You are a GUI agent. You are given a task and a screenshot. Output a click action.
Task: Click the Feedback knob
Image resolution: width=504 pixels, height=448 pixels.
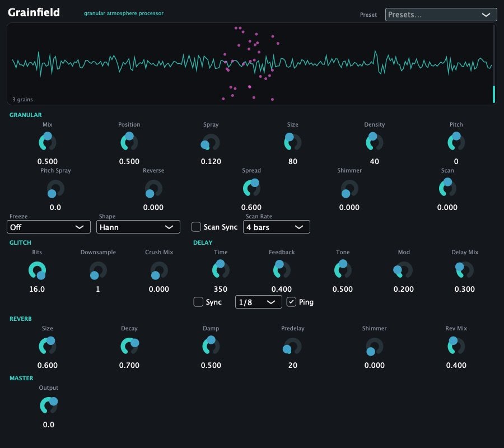(x=282, y=269)
